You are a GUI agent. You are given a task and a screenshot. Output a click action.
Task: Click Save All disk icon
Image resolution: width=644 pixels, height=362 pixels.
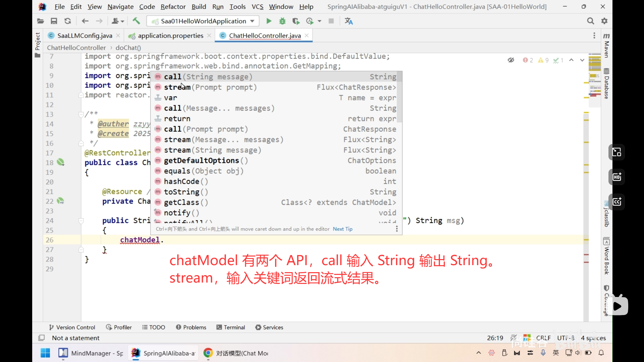pos(54,21)
